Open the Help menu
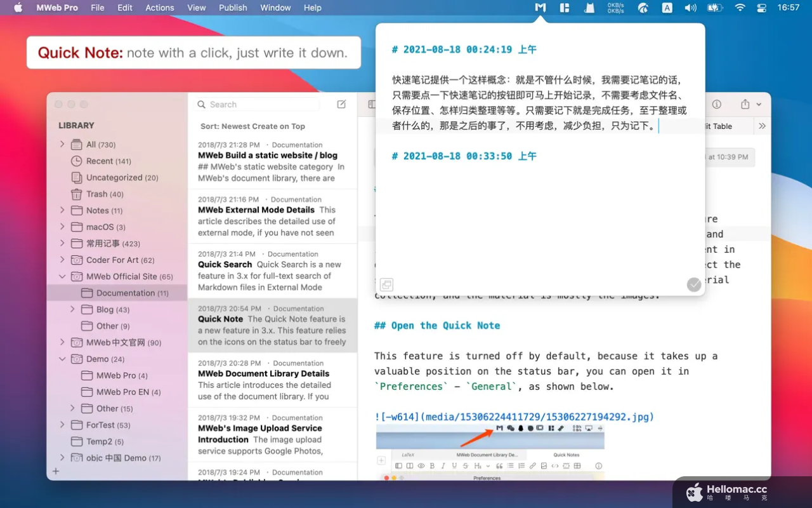 click(313, 8)
